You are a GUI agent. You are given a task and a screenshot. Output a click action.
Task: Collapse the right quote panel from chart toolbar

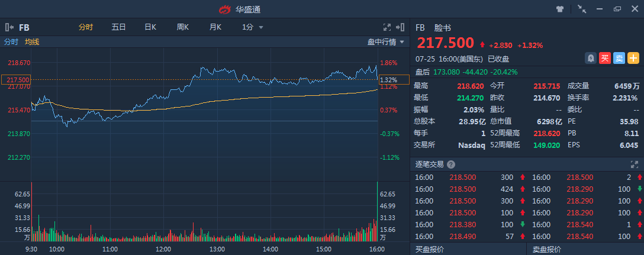(402, 27)
